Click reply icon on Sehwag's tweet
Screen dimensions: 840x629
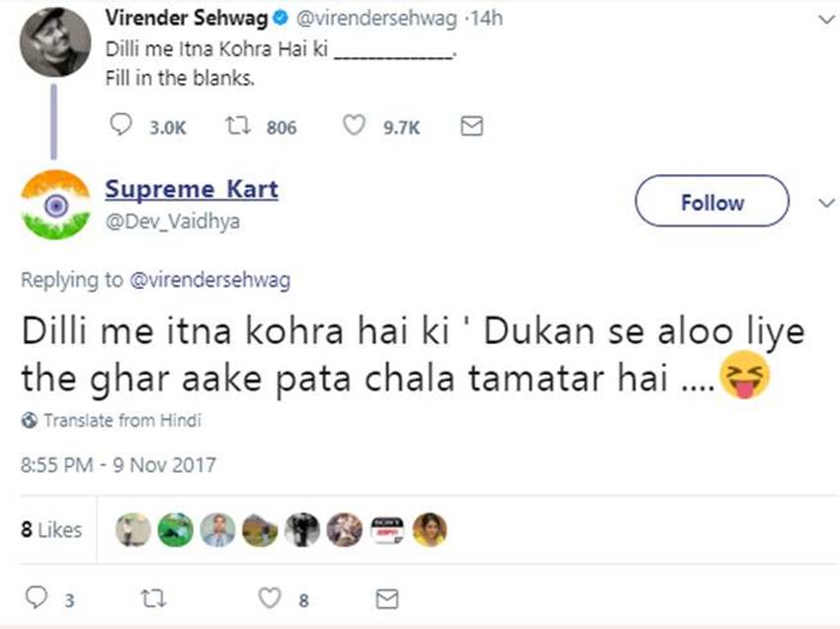pyautogui.click(x=121, y=127)
